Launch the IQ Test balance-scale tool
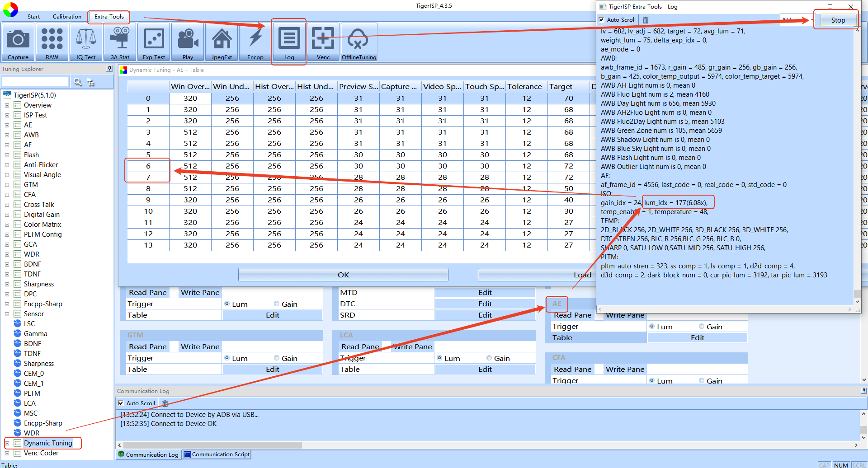 pyautogui.click(x=86, y=42)
